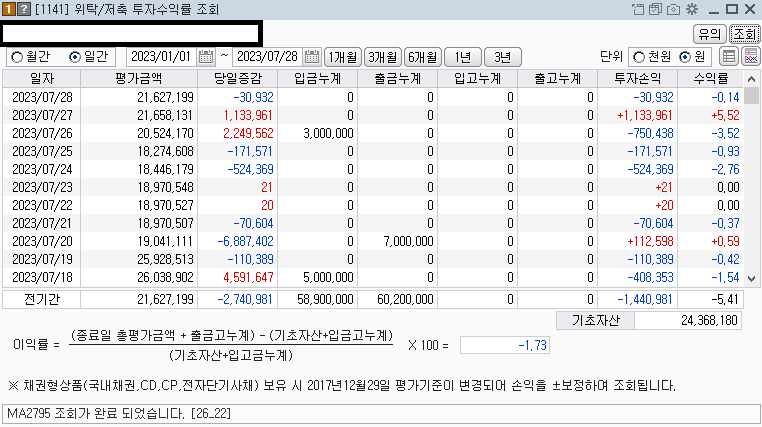Viewport: 762px width, 427px height.
Task: Switch to chart view icon
Action: [751, 57]
